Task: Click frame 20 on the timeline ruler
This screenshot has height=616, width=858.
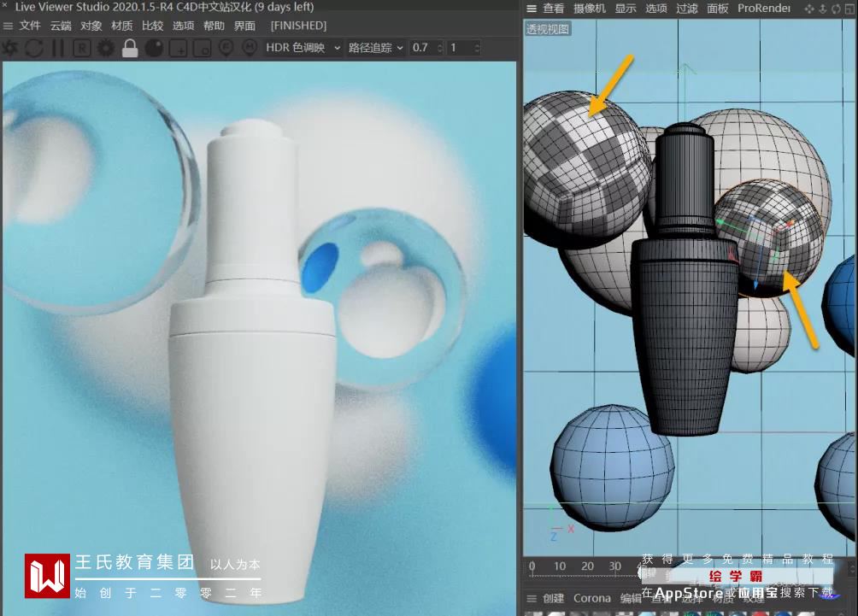Action: (587, 566)
